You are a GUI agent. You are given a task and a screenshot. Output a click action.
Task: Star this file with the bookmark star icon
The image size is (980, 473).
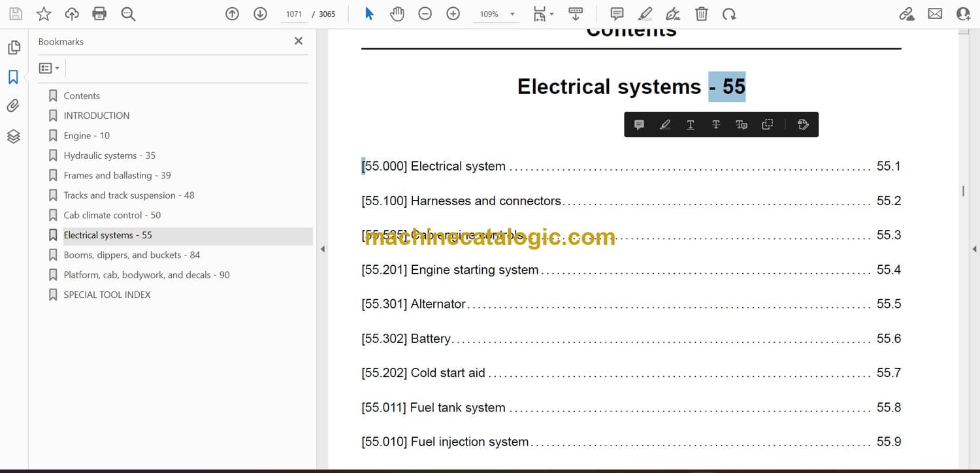coord(44,14)
